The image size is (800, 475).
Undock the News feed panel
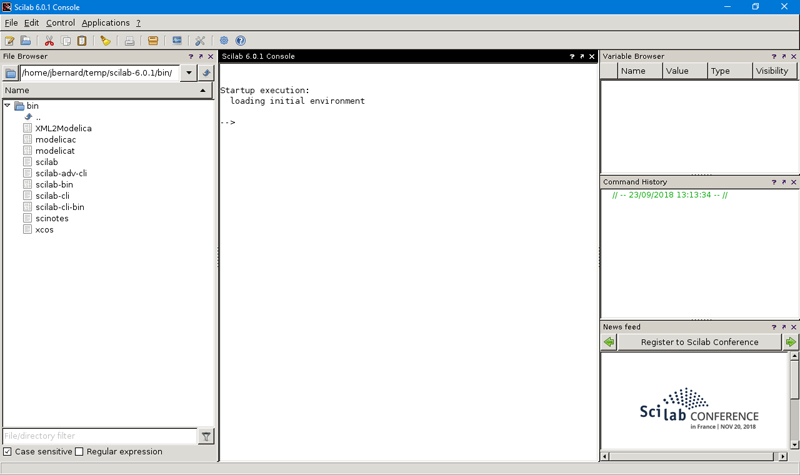coord(784,327)
